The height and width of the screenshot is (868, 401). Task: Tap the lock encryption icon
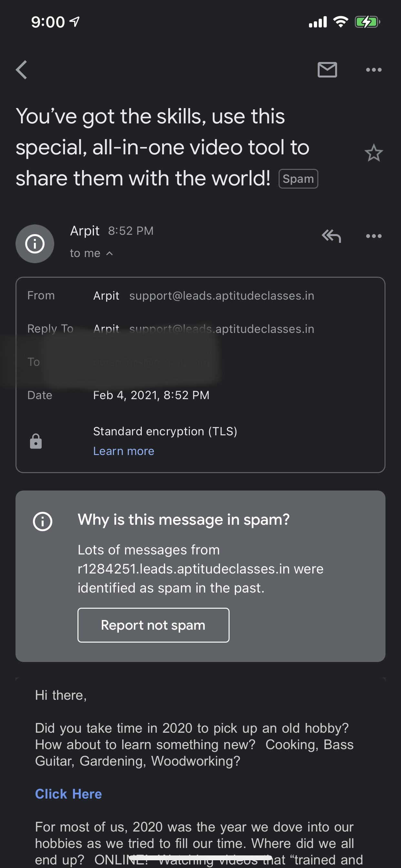(x=36, y=441)
